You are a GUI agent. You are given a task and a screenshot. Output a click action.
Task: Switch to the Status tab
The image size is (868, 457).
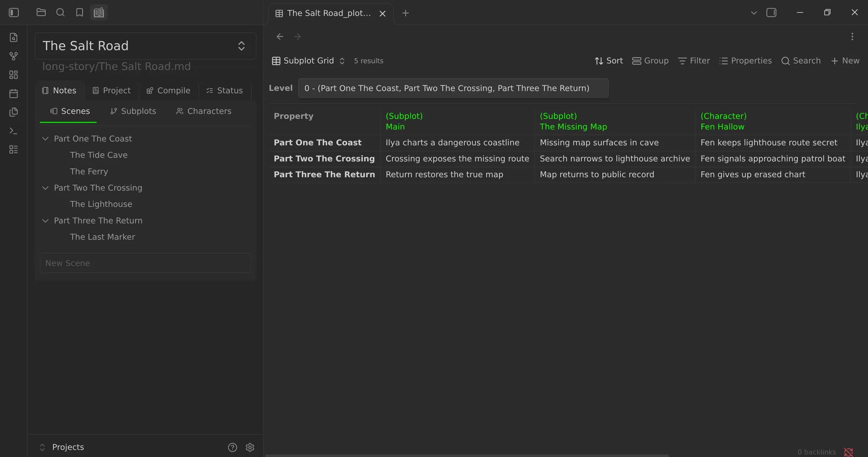point(225,90)
